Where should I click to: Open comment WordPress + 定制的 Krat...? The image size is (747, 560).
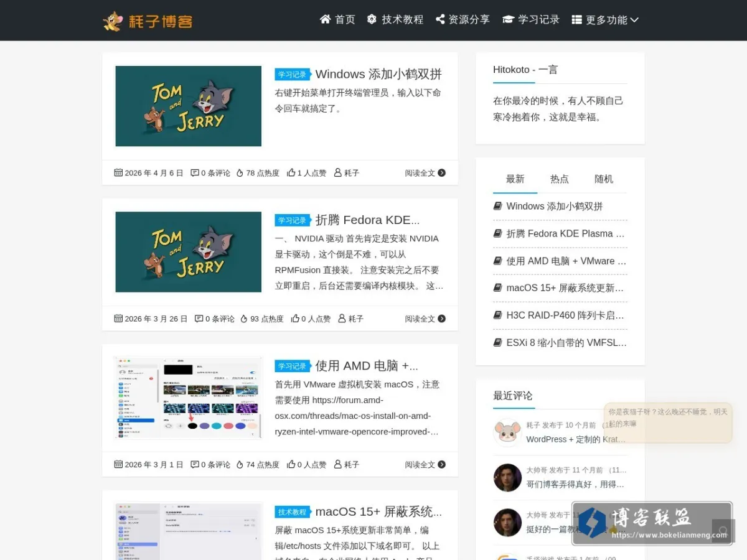(x=576, y=439)
